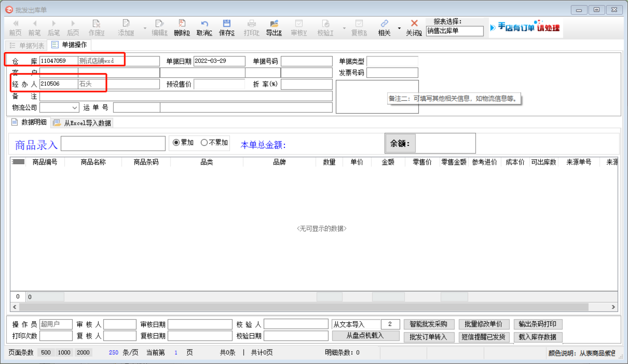The image size is (628, 364).
Task: Go to the first page (前页) toolbar icon
Action: point(16,24)
